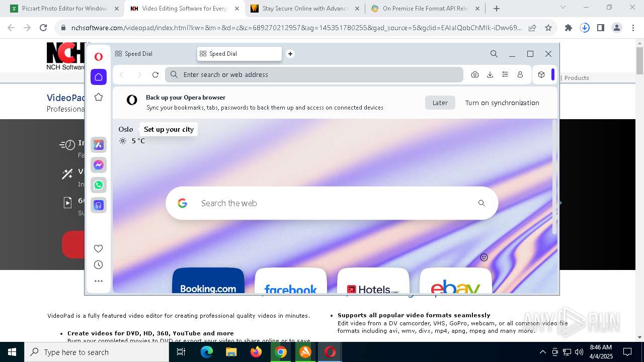Open the heart Pinboards icon
Screen dimensions: 644x362
point(99,248)
